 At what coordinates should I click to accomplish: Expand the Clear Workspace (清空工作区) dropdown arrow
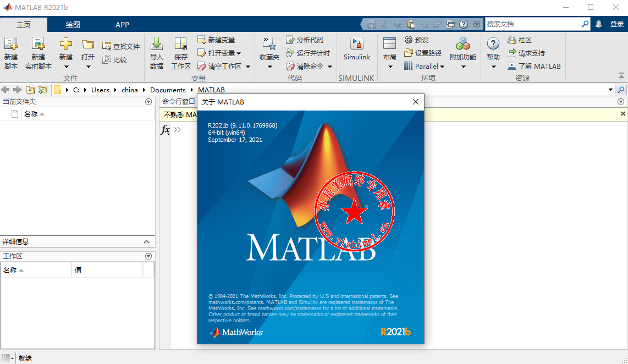[x=248, y=67]
